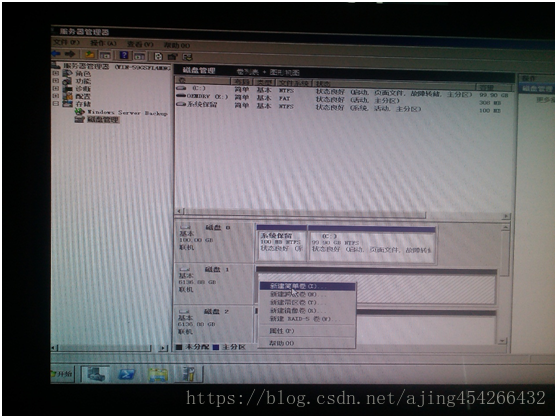Click the Forward arrow in the toolbar

tap(70, 54)
